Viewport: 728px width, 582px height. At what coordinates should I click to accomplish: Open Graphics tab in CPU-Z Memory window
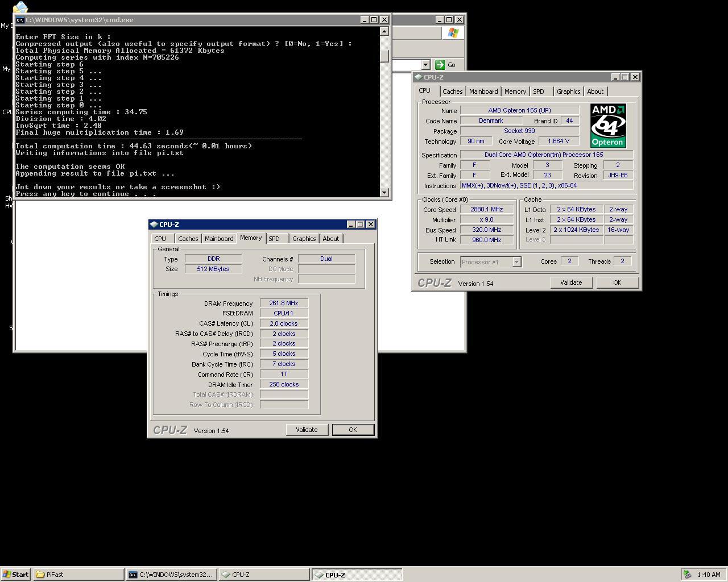(x=304, y=239)
